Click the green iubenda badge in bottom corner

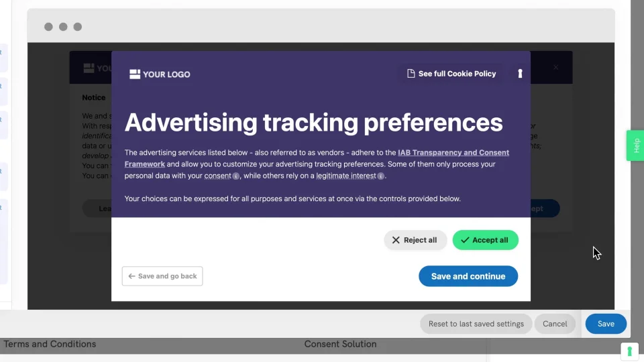(629, 351)
